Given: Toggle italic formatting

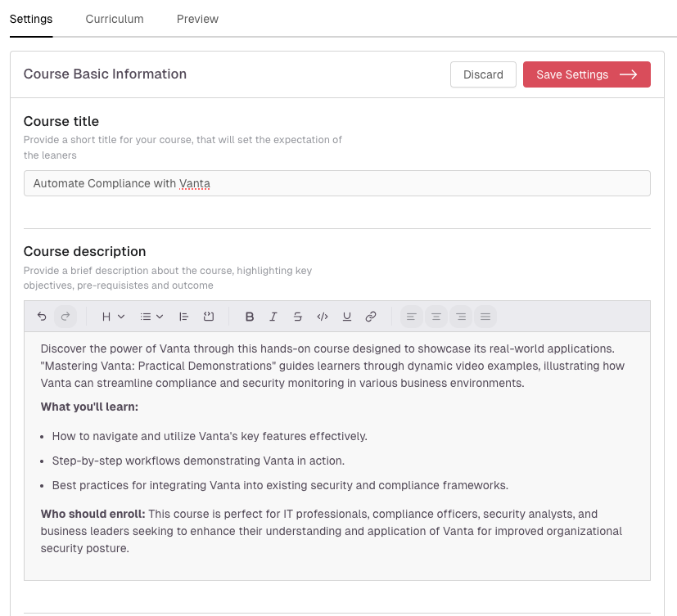Looking at the screenshot, I should [273, 317].
